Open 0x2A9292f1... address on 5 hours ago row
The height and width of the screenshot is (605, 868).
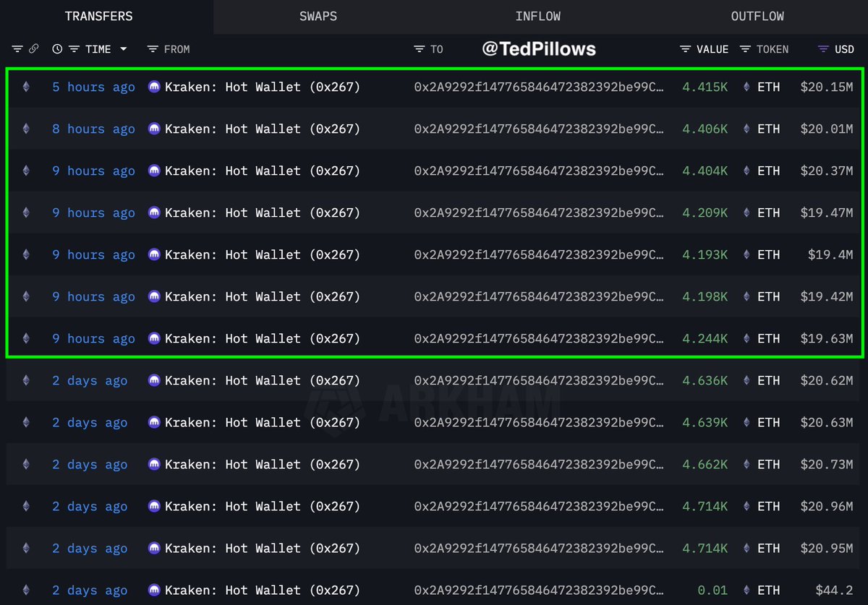[x=539, y=87]
